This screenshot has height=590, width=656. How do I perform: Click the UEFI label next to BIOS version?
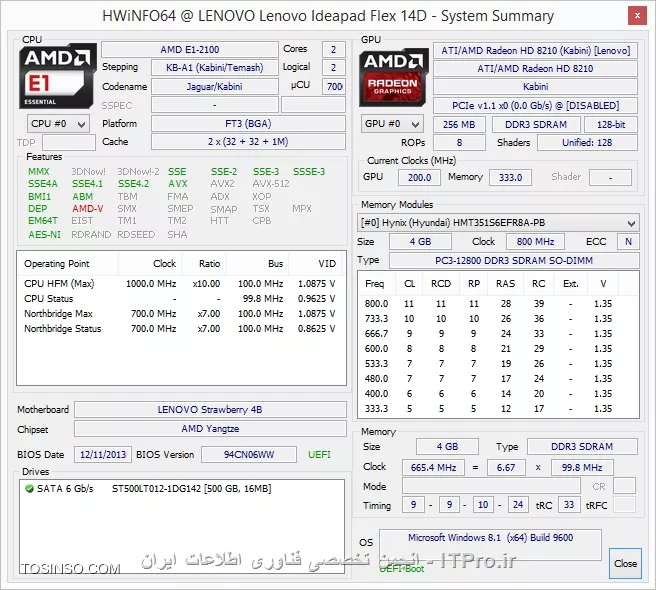click(x=319, y=455)
